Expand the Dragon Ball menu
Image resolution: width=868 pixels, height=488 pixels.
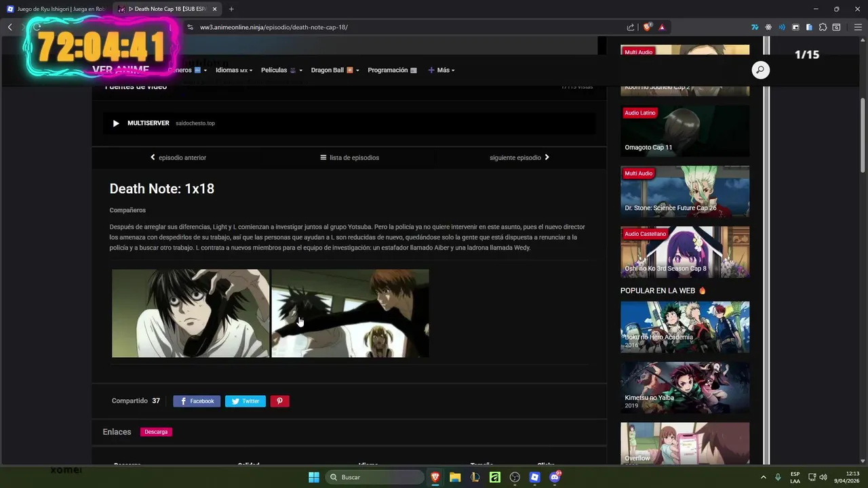point(335,70)
